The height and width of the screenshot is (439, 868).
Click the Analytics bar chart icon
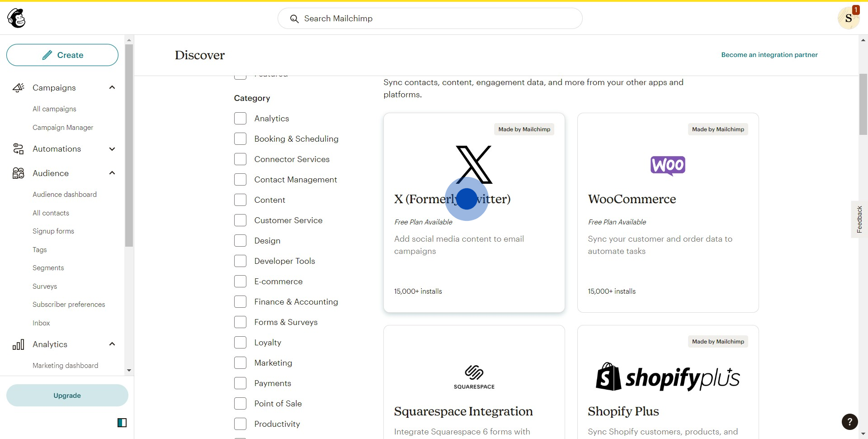(18, 344)
